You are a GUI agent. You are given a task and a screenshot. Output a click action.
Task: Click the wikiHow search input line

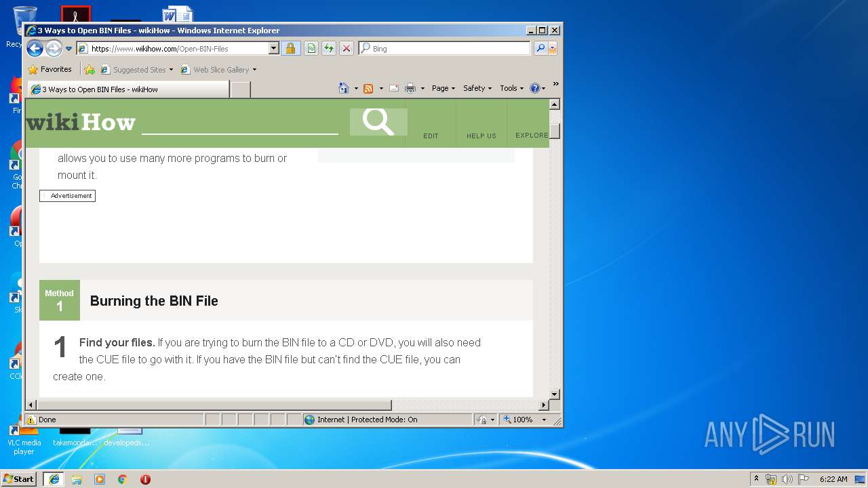240,123
